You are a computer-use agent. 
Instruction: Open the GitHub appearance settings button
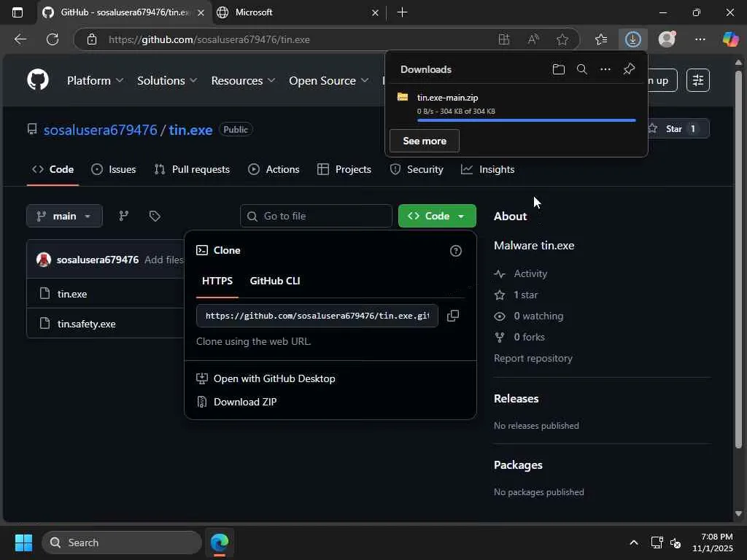(698, 80)
